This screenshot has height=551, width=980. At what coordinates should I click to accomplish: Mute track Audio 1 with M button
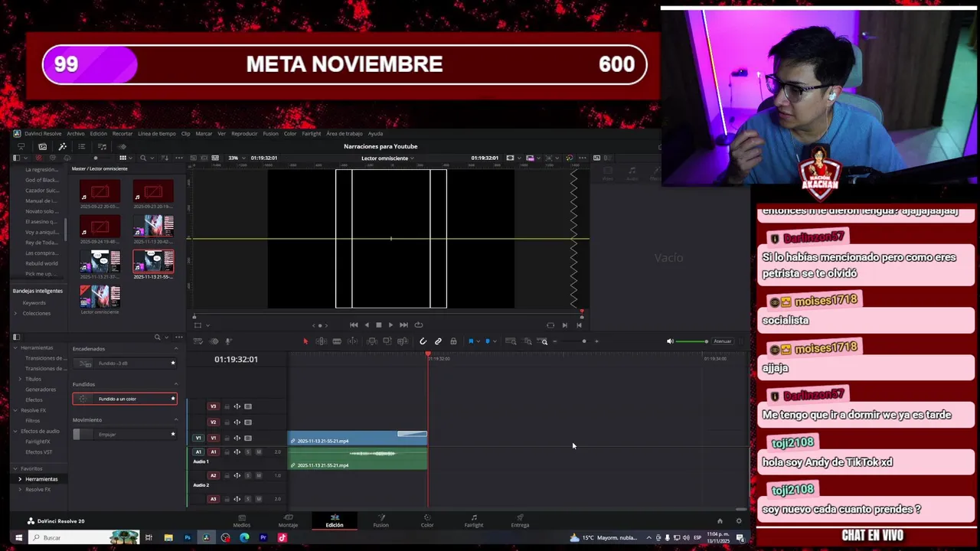[258, 452]
